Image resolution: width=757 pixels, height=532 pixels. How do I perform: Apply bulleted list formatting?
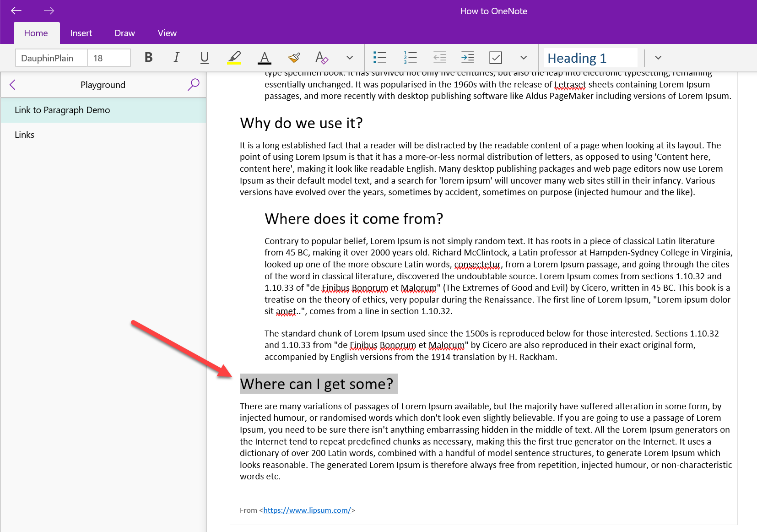pos(380,58)
